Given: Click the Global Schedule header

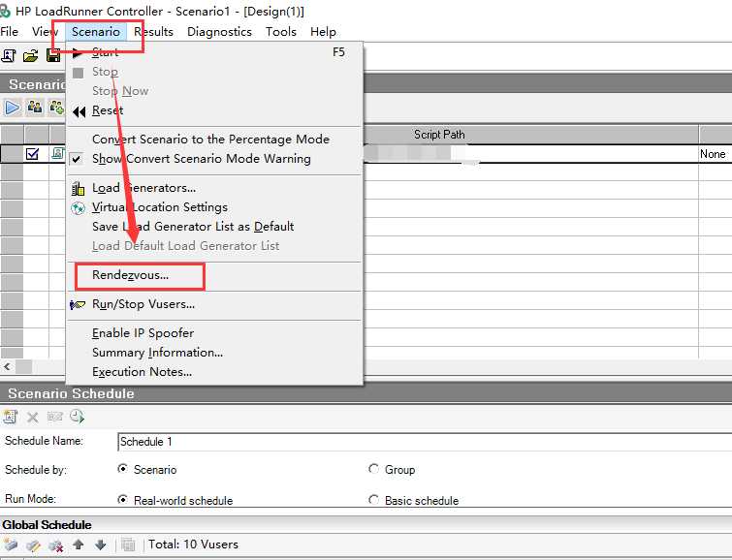Looking at the screenshot, I should pyautogui.click(x=47, y=525).
